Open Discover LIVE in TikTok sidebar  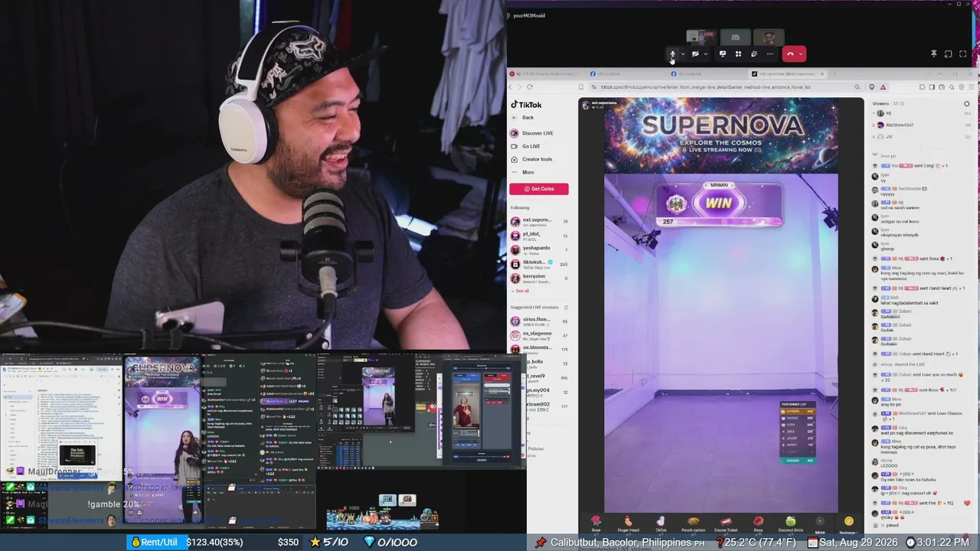pyautogui.click(x=532, y=133)
